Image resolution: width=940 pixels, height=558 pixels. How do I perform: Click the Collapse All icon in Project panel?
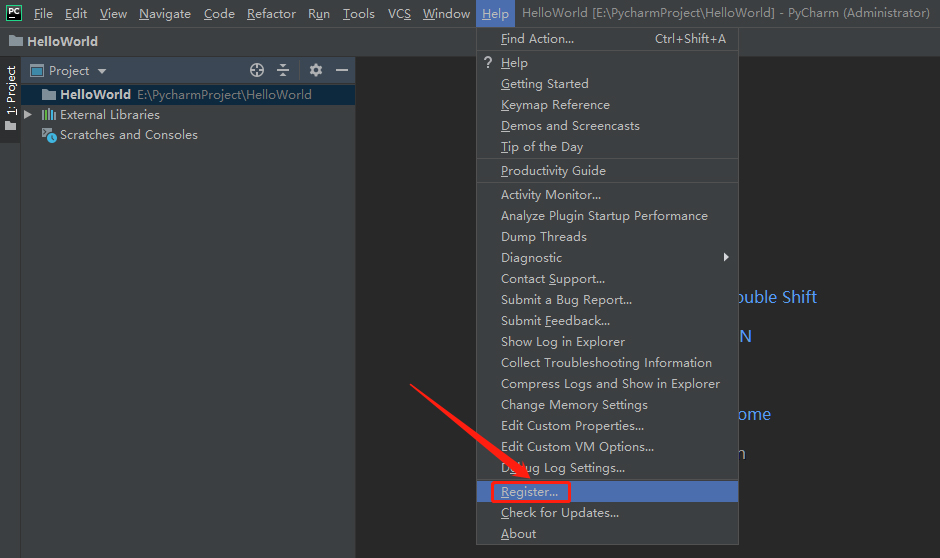click(x=283, y=70)
